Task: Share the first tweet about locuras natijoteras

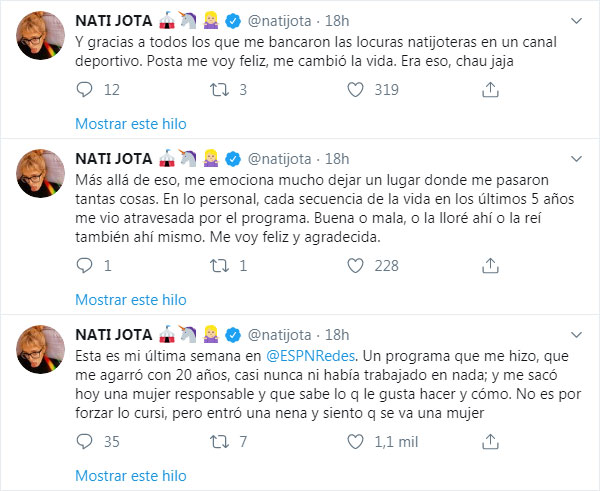Action: click(x=489, y=91)
